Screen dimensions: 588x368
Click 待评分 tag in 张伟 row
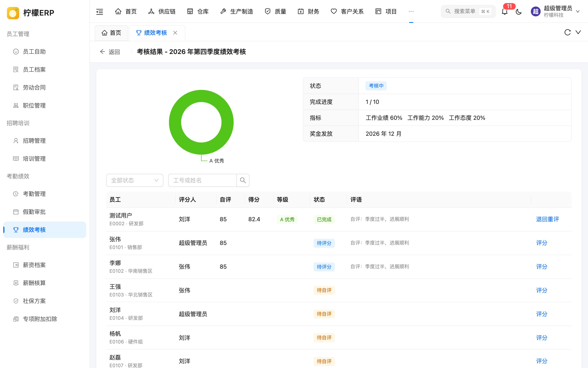click(x=324, y=243)
